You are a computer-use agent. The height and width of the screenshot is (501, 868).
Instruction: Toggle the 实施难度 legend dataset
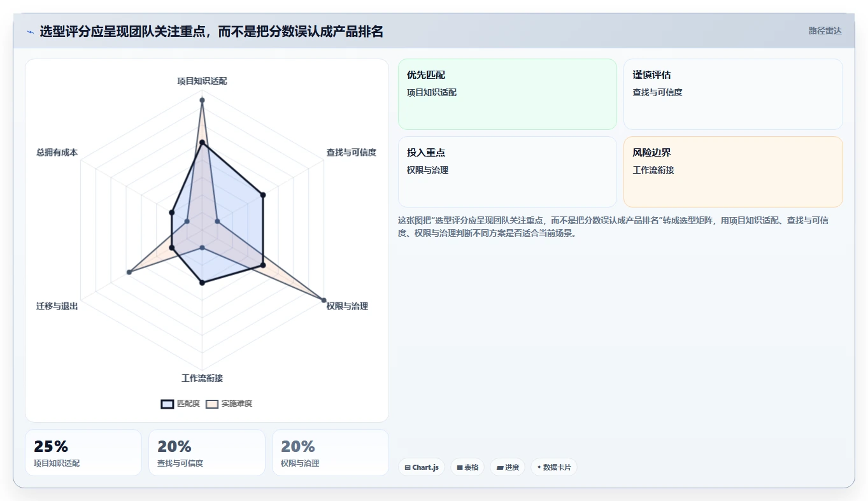pos(229,404)
